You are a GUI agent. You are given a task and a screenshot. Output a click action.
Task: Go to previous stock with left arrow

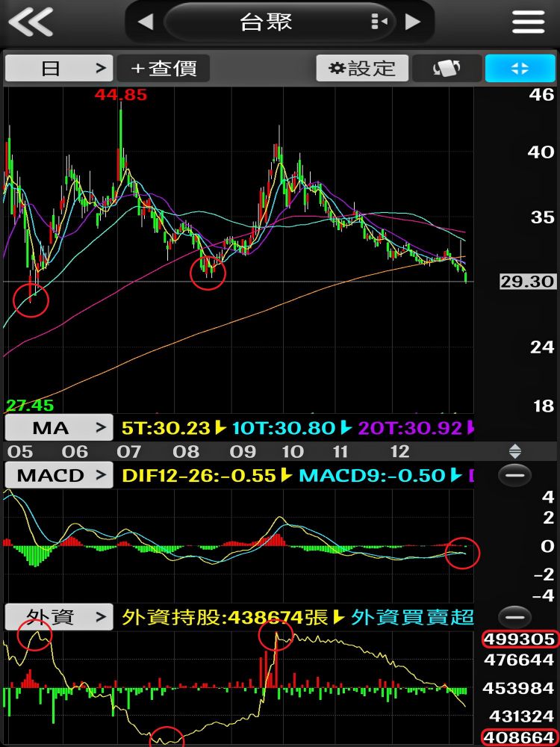[x=146, y=22]
